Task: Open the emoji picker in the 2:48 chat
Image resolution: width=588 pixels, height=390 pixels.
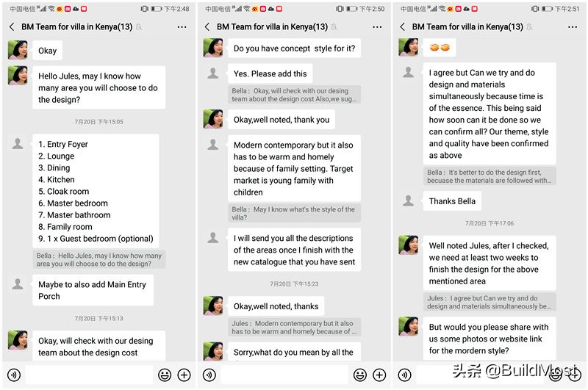Action: tap(165, 375)
